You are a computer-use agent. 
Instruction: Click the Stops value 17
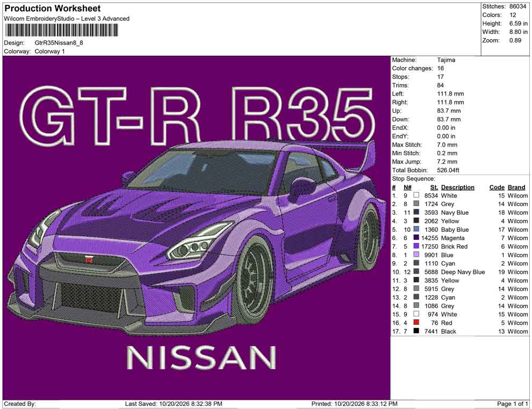tap(441, 77)
